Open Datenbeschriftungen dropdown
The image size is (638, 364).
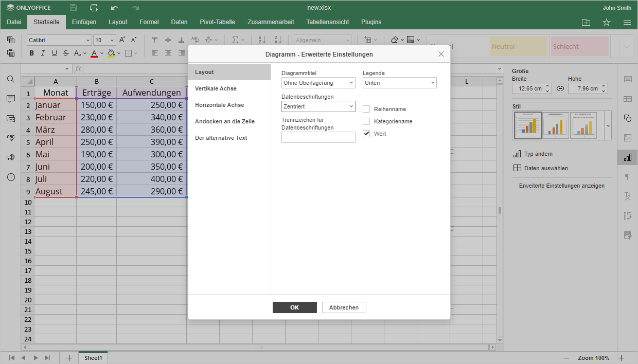pos(318,106)
